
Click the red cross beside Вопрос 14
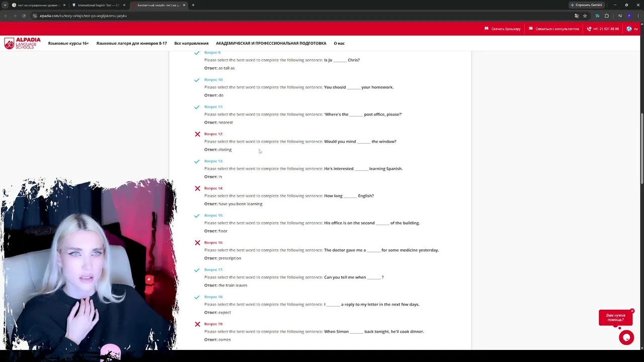197,189
